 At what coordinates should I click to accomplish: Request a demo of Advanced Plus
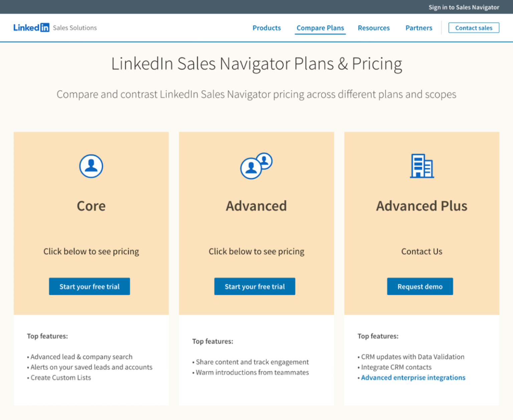click(x=420, y=286)
